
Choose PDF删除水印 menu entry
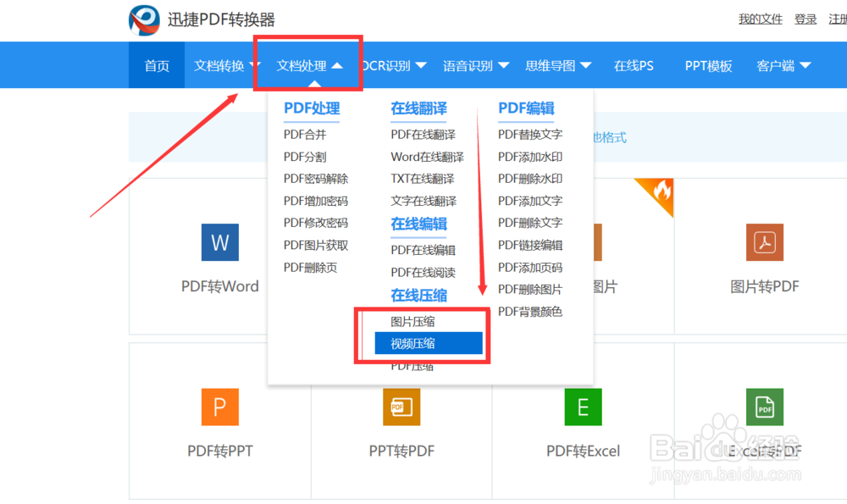530,179
